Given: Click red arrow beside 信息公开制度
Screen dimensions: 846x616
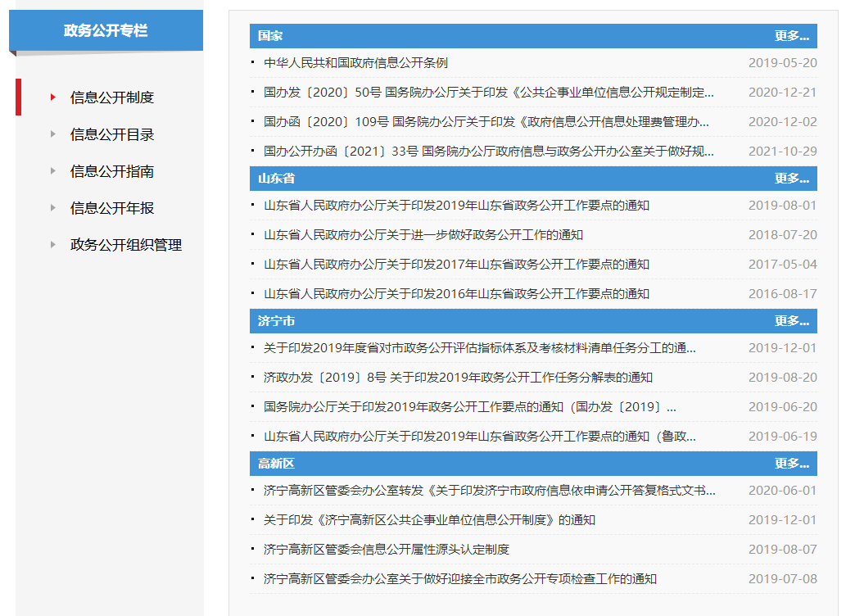Looking at the screenshot, I should point(53,97).
